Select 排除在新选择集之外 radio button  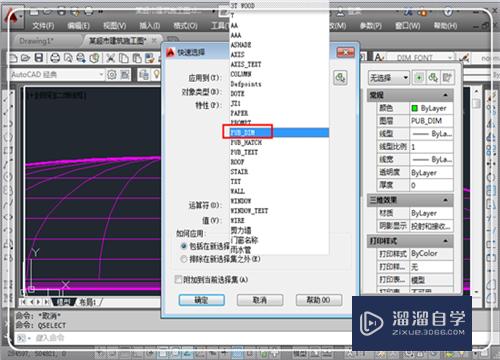[x=183, y=259]
